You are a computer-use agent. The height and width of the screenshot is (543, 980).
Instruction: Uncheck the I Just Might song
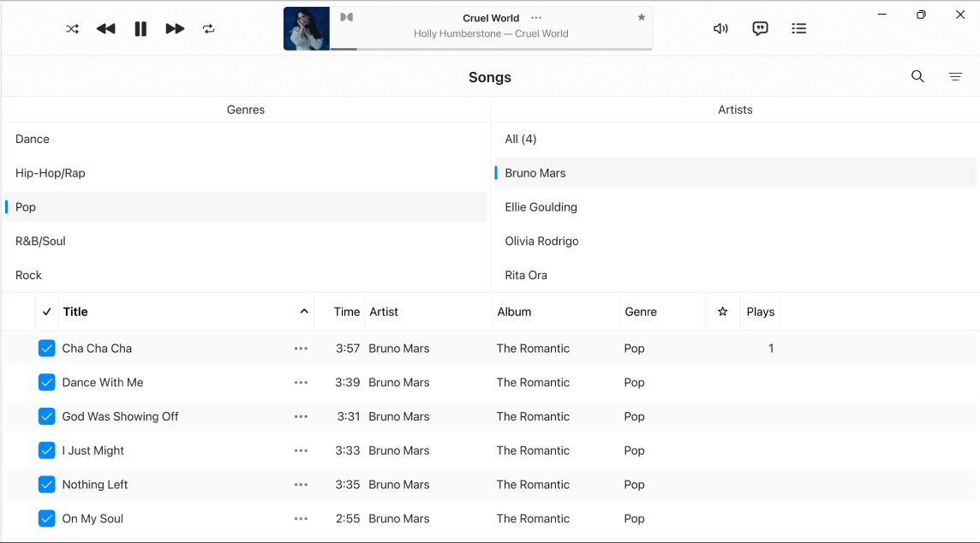coord(47,451)
